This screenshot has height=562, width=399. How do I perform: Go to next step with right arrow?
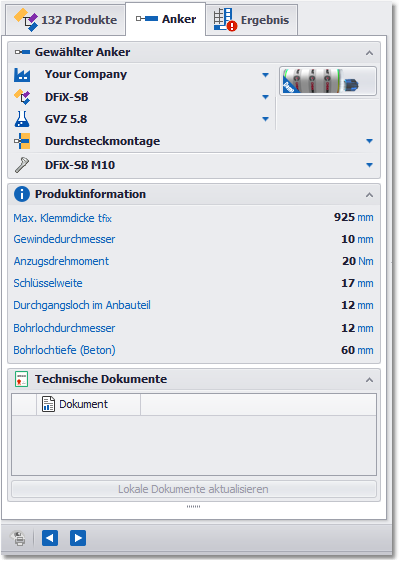point(78,538)
